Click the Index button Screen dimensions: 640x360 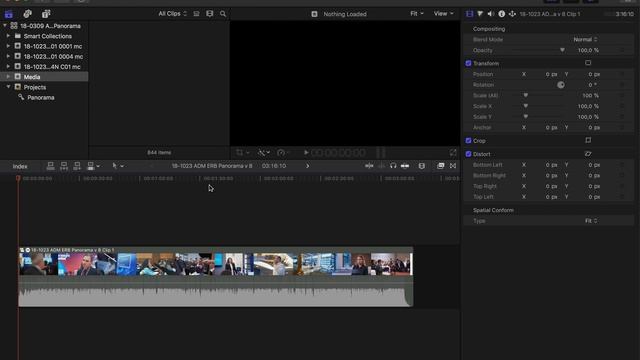20,166
